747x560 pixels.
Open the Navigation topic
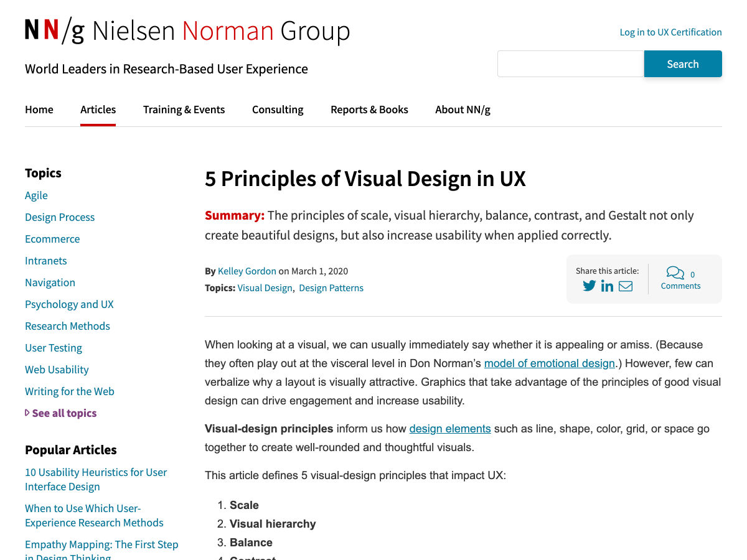pyautogui.click(x=50, y=282)
